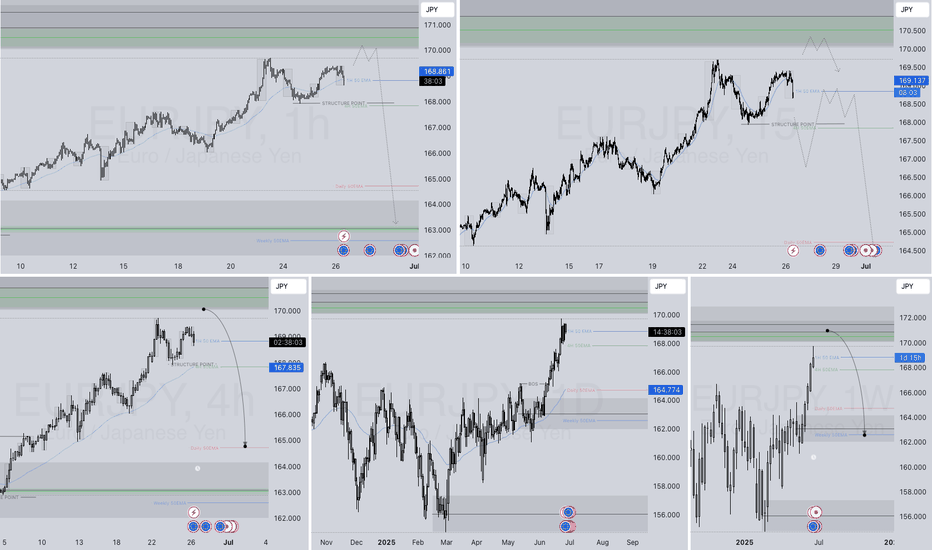
Task: Select the arc's lower anchor point in 4h chart
Action: point(245,446)
